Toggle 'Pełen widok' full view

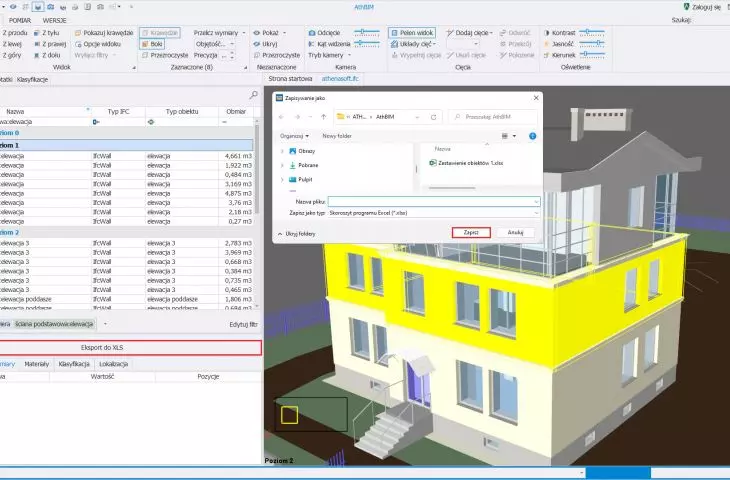click(x=412, y=33)
